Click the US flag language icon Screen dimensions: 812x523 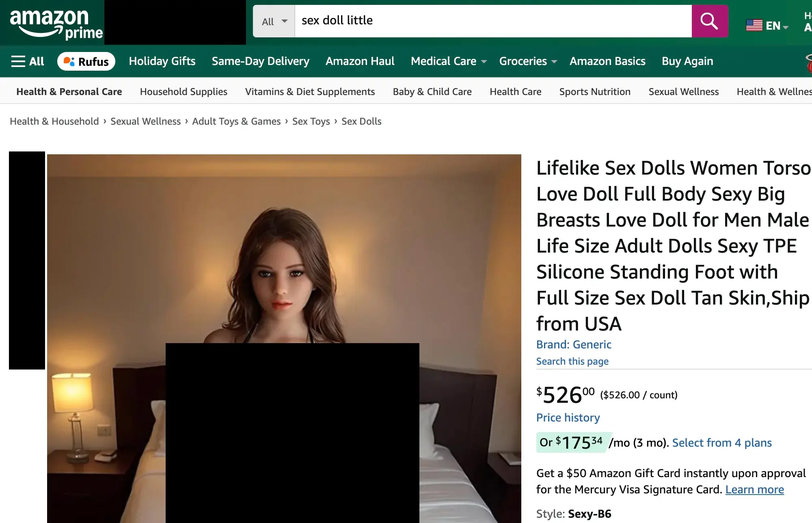754,26
